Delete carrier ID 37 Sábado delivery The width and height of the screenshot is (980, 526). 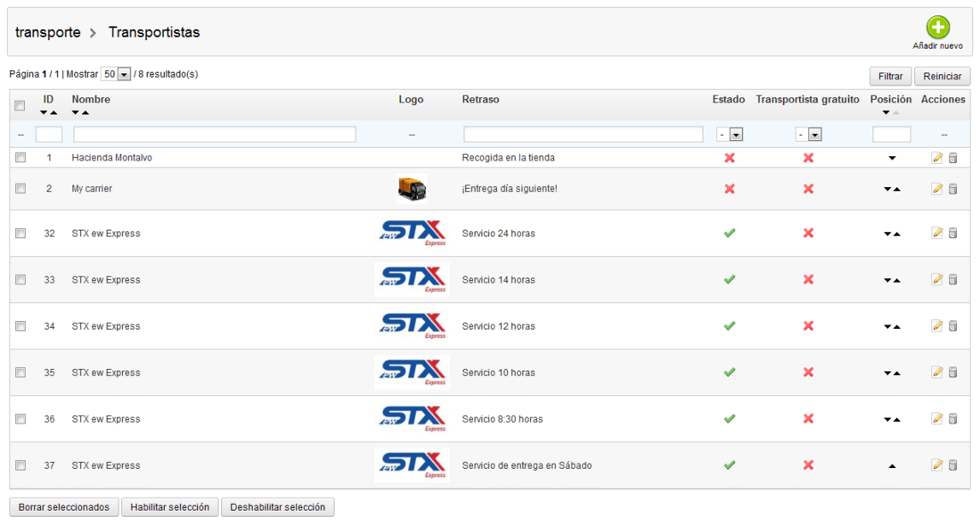point(952,464)
